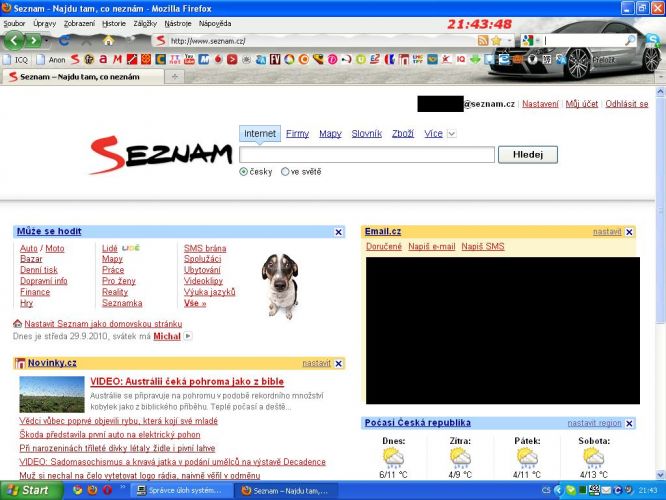Close the Email.cz box
The width and height of the screenshot is (666, 500).
point(629,232)
